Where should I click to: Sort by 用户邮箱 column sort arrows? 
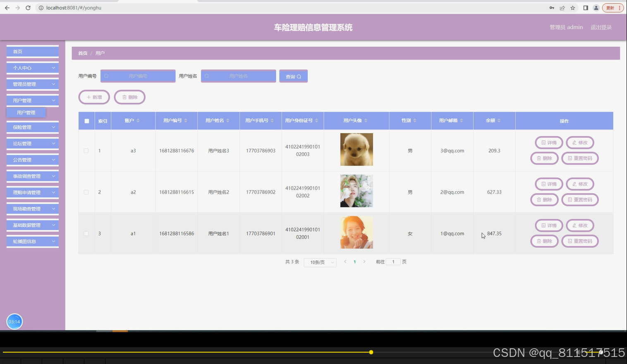point(462,120)
